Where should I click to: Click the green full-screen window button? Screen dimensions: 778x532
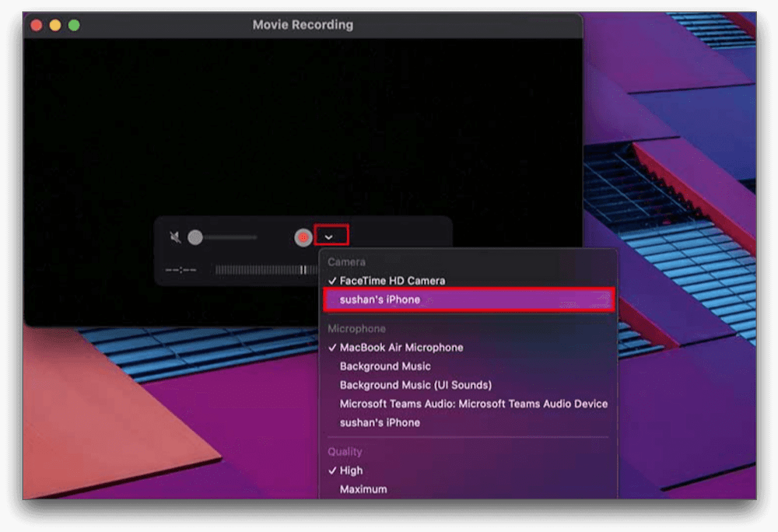pos(74,25)
